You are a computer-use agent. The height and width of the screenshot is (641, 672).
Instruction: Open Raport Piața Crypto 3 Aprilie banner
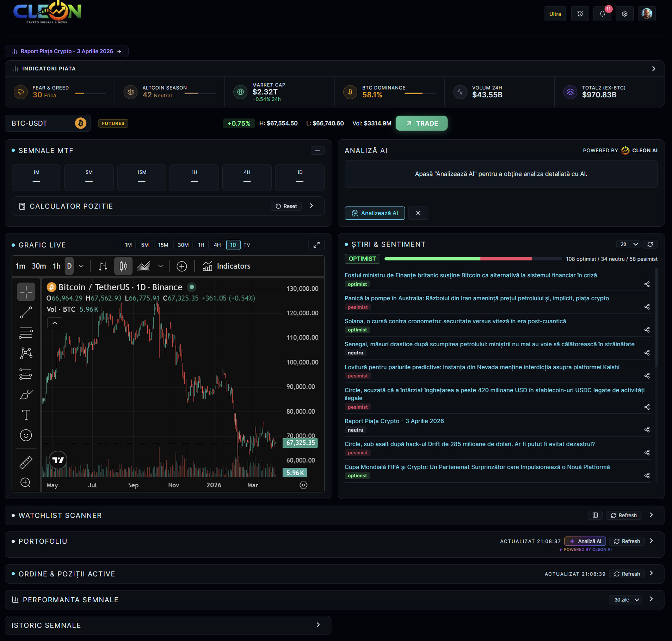[67, 51]
